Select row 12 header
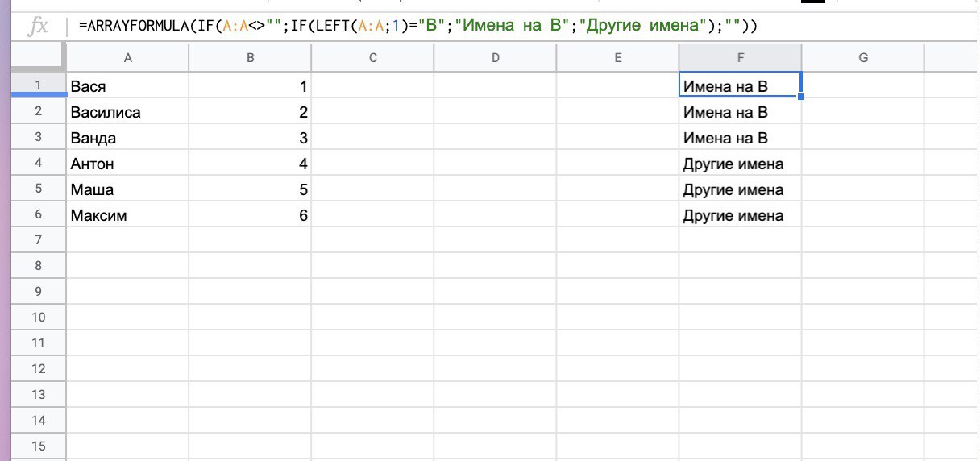The height and width of the screenshot is (461, 980). (38, 369)
